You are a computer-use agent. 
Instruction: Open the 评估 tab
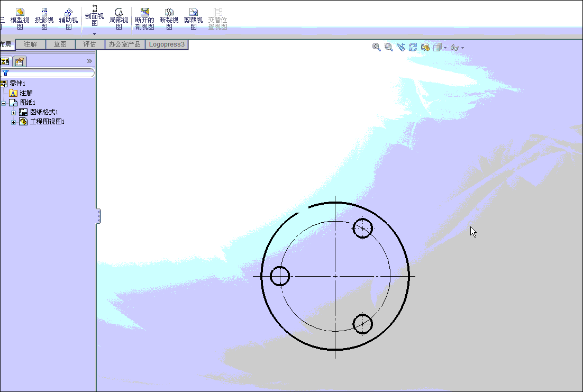tap(90, 44)
